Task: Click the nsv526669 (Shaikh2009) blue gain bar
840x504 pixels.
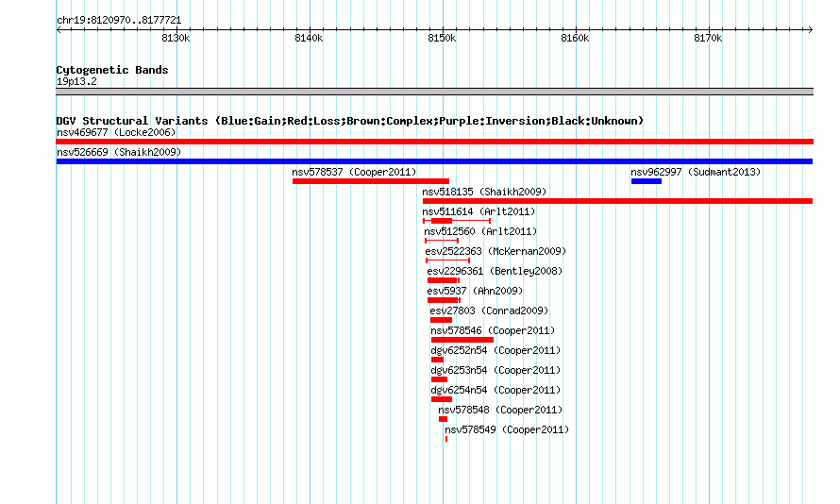Action: pos(434,161)
